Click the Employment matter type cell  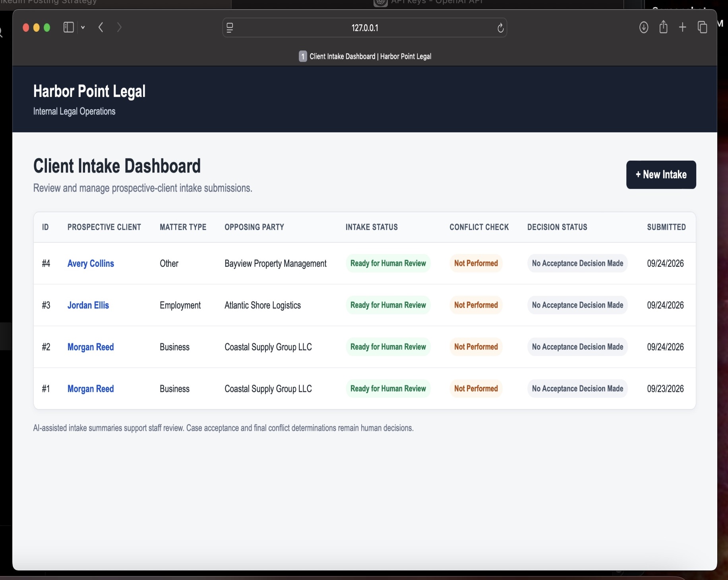(x=180, y=305)
